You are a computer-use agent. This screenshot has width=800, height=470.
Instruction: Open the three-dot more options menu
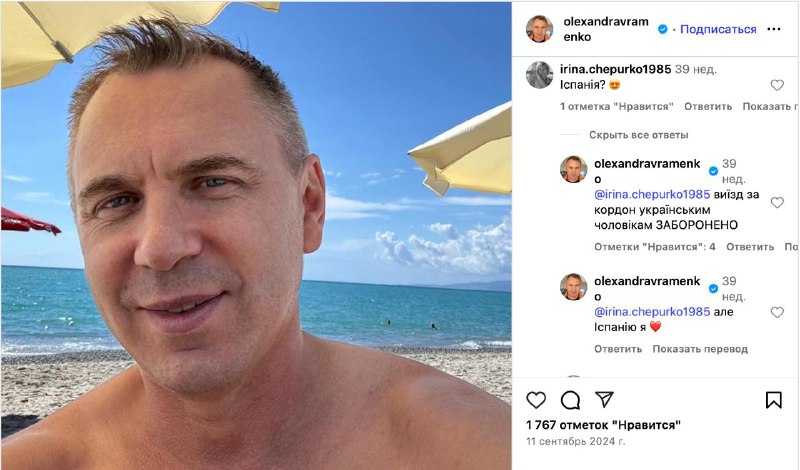tap(773, 29)
